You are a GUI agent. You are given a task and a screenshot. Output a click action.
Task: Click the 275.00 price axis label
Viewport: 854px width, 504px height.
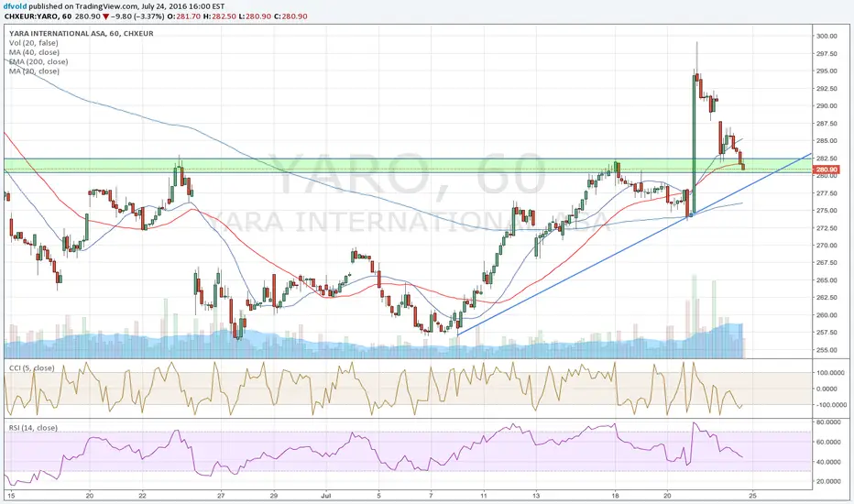827,211
